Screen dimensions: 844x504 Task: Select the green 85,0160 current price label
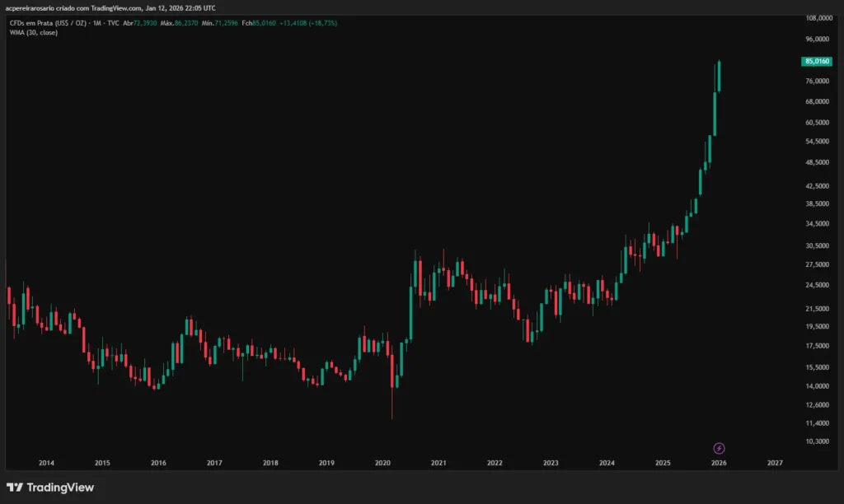(x=816, y=61)
